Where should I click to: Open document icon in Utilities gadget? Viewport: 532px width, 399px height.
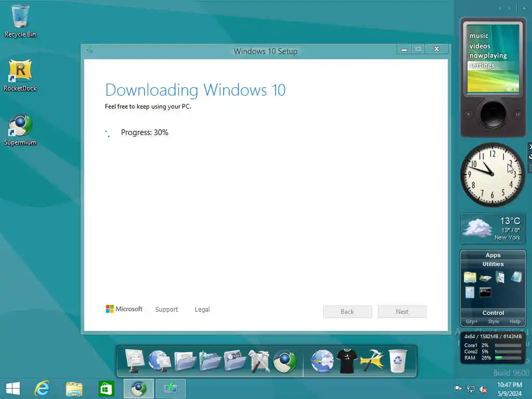(x=500, y=277)
